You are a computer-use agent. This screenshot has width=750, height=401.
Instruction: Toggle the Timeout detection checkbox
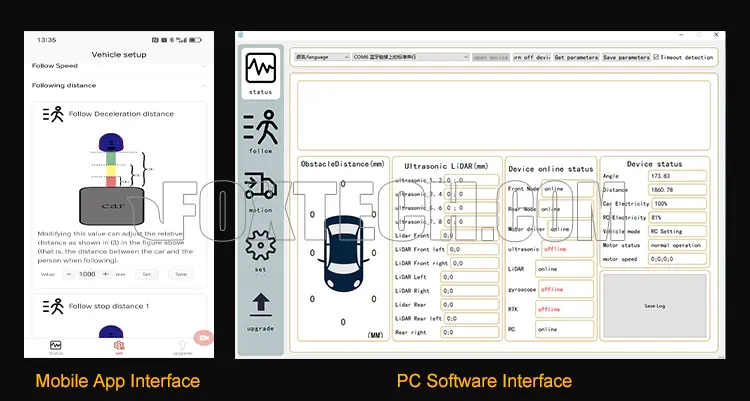tap(657, 57)
